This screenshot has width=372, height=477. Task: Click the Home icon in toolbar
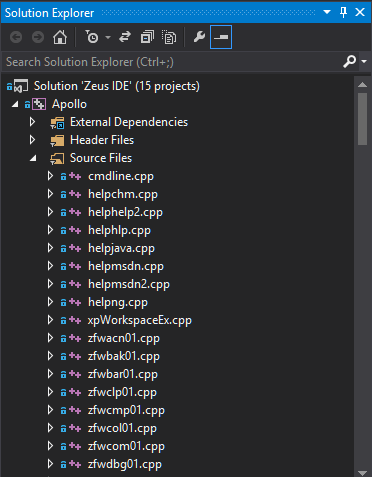[x=60, y=37]
